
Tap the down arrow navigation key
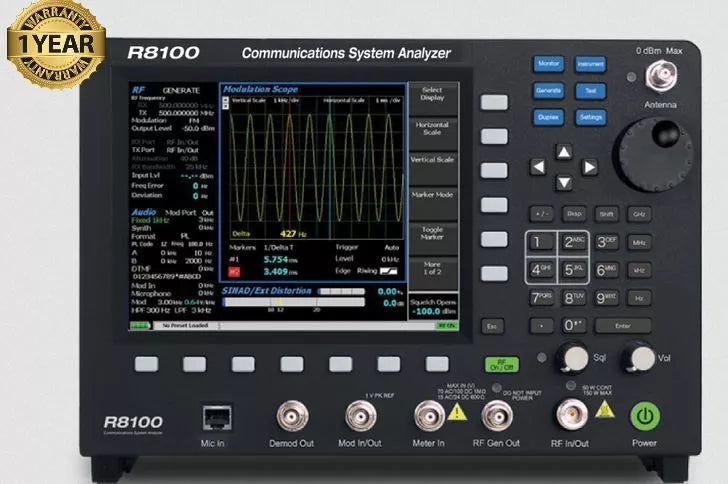point(564,183)
